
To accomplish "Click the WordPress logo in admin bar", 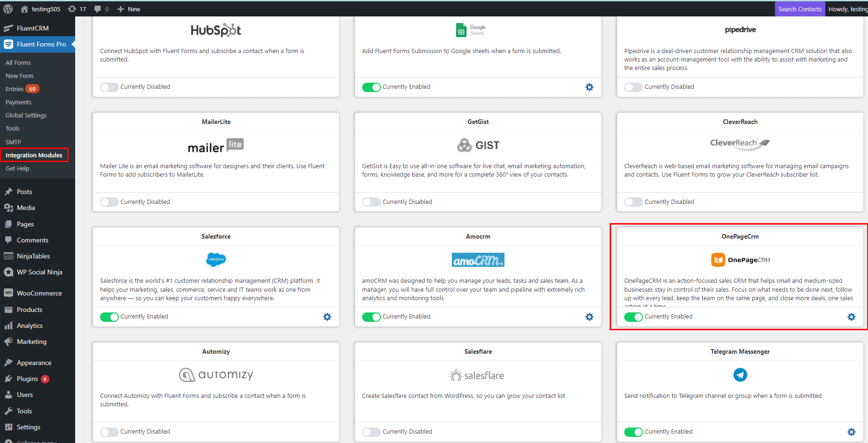I will point(8,8).
